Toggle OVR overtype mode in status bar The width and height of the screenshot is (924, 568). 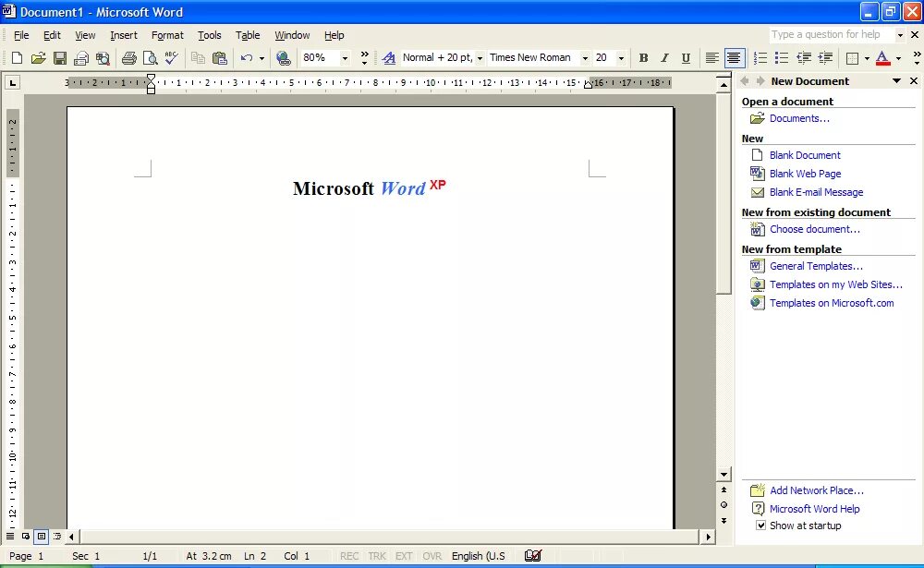(432, 556)
